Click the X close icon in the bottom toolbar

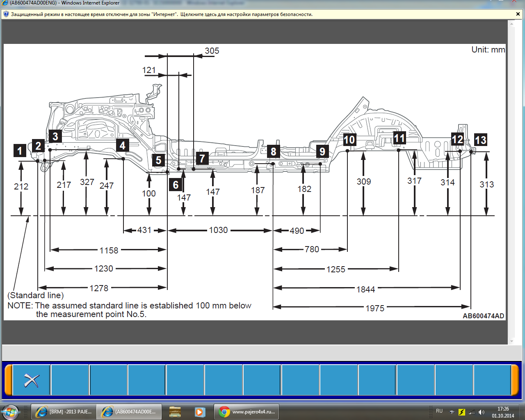(31, 380)
